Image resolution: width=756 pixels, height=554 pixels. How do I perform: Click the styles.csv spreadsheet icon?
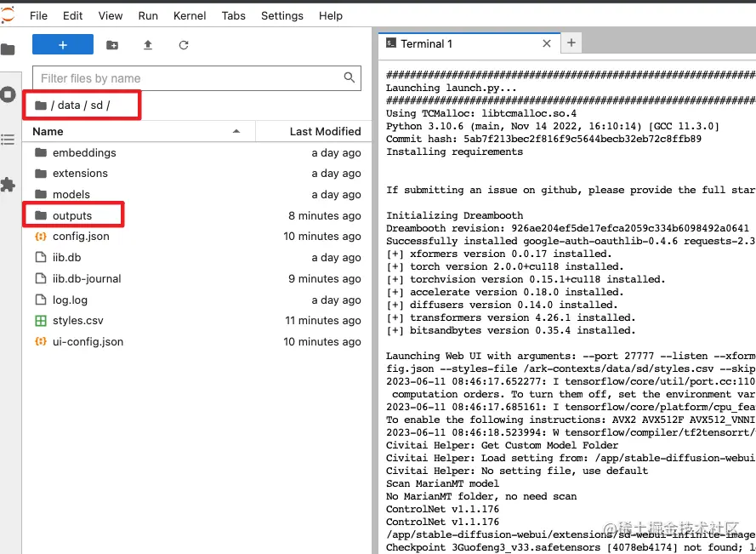(x=41, y=321)
